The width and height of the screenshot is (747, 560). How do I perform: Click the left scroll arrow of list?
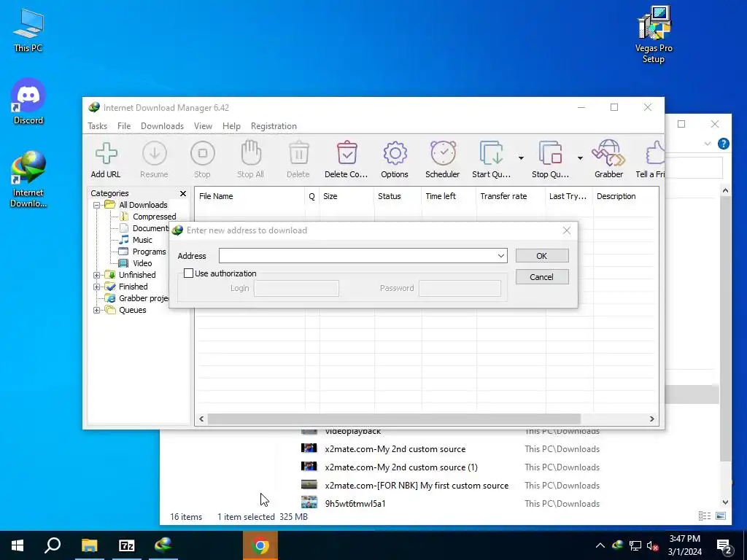(201, 419)
